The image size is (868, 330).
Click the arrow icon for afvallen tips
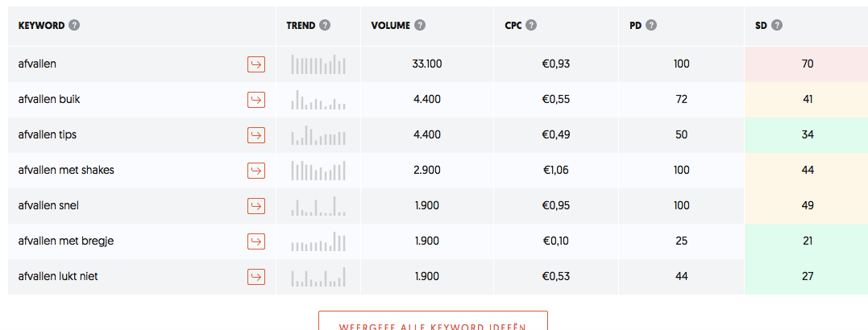click(x=255, y=135)
